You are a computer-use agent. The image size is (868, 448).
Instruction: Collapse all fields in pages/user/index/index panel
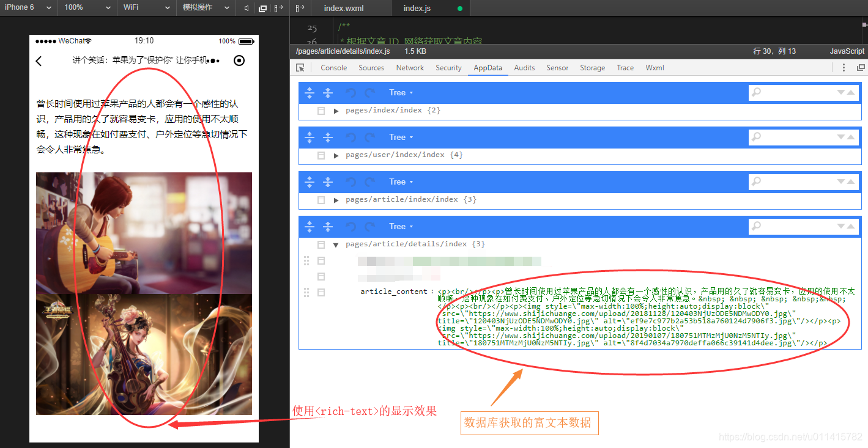pos(328,138)
